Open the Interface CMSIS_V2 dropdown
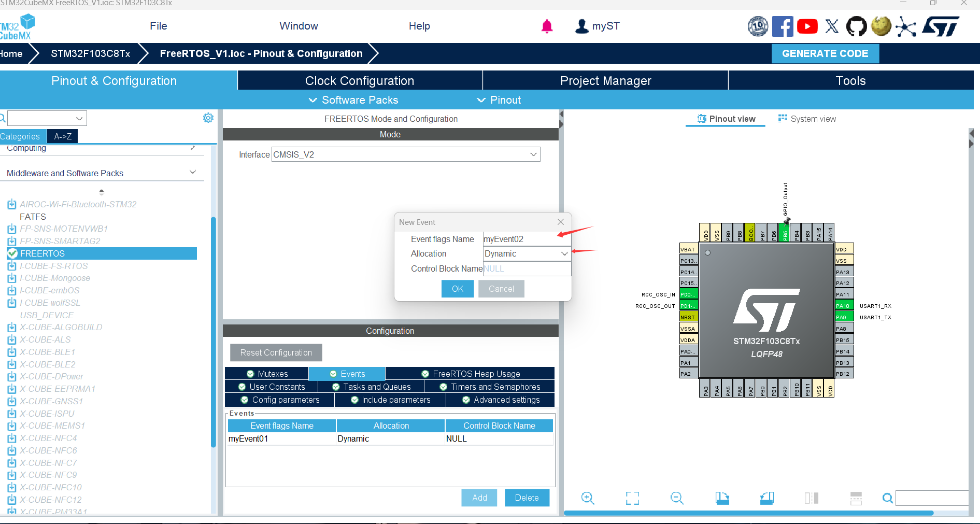Image resolution: width=980 pixels, height=524 pixels. 406,154
